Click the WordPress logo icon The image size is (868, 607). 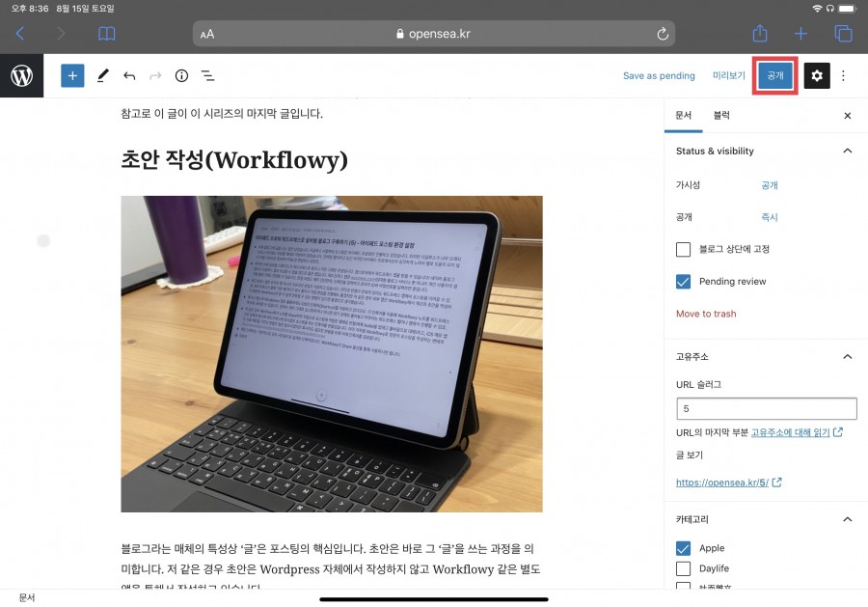click(x=21, y=76)
